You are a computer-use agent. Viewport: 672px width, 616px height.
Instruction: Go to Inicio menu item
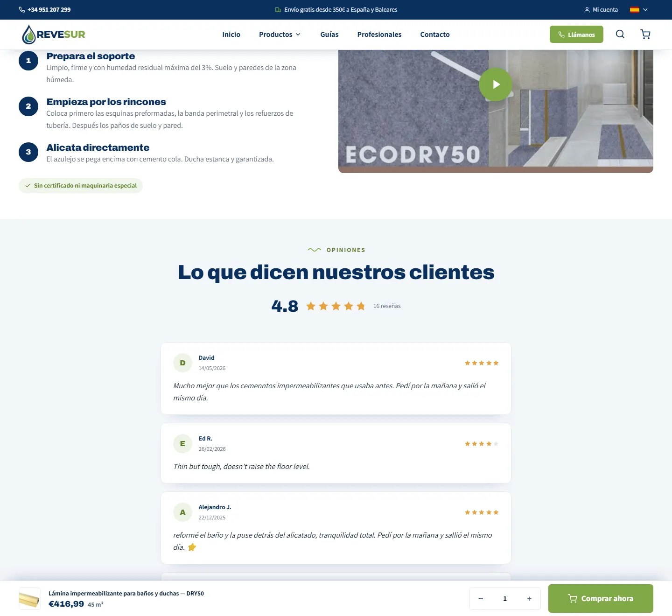[x=231, y=35]
